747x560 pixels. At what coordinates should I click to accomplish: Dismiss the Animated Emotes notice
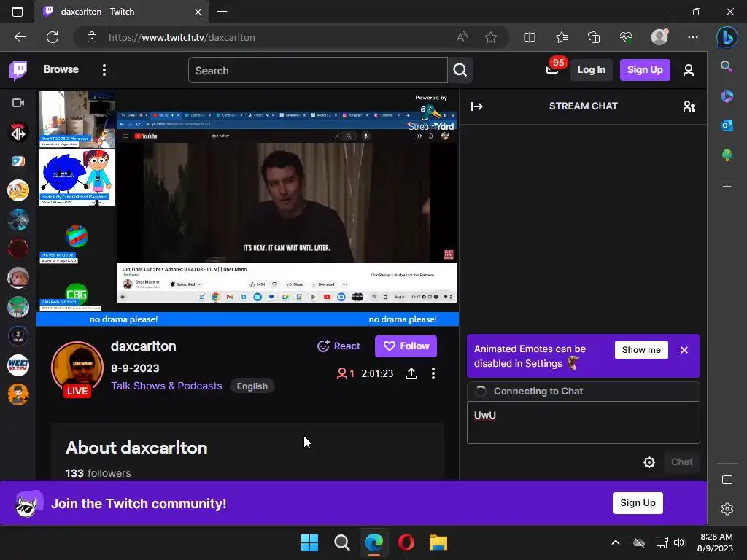coord(684,350)
